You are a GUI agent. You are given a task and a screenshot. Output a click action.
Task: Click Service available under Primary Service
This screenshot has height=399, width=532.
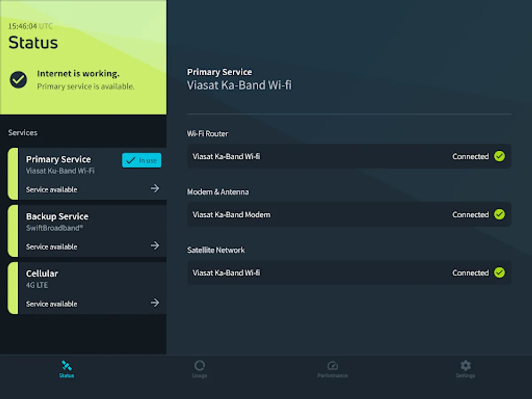click(x=51, y=190)
